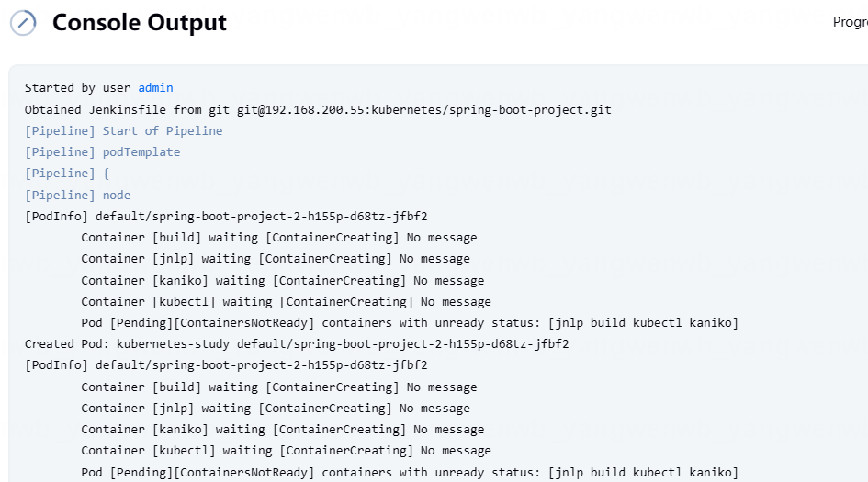This screenshot has width=868, height=482.
Task: Click the first Container kaniko waiting line
Action: pyautogui.click(x=282, y=281)
